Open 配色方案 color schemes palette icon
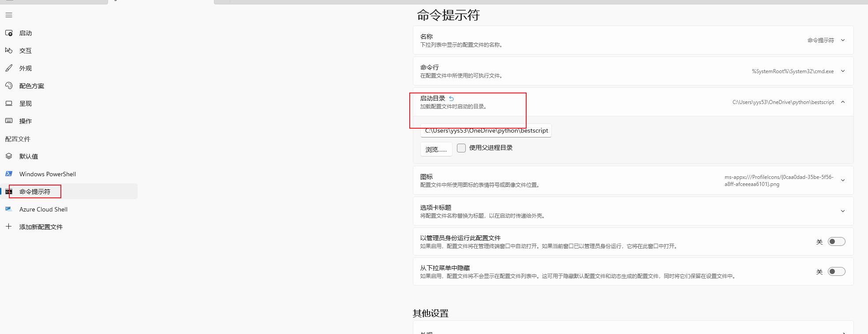This screenshot has height=334, width=868. click(x=9, y=86)
